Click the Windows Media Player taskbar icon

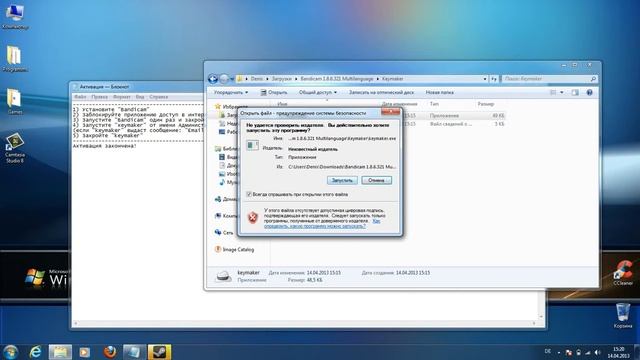click(x=84, y=352)
